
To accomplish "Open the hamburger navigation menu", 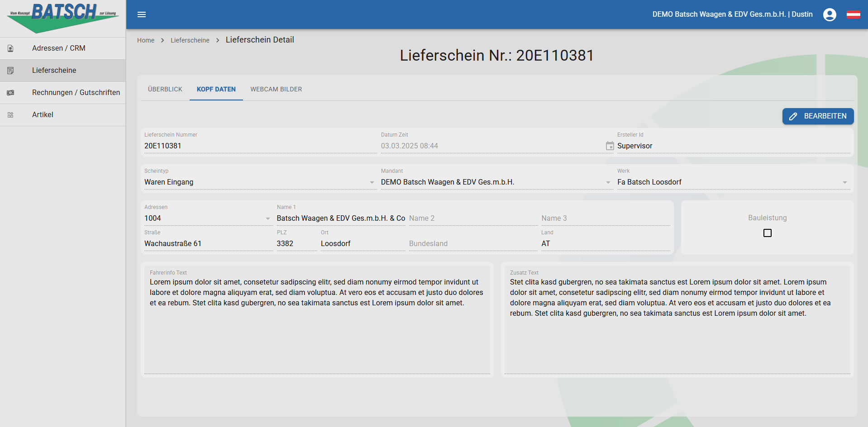I will point(142,14).
